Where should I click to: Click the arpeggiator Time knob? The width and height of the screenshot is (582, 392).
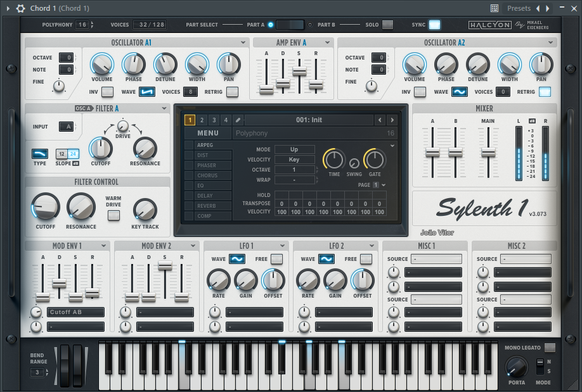(x=334, y=160)
